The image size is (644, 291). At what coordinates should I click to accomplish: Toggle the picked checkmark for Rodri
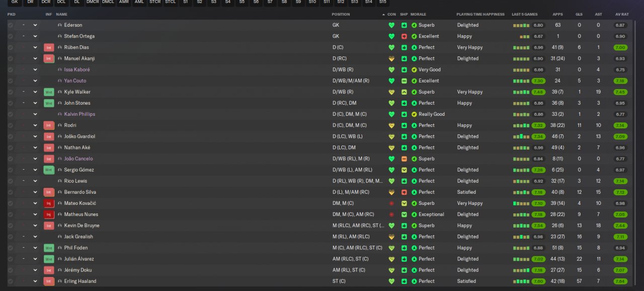[11, 125]
